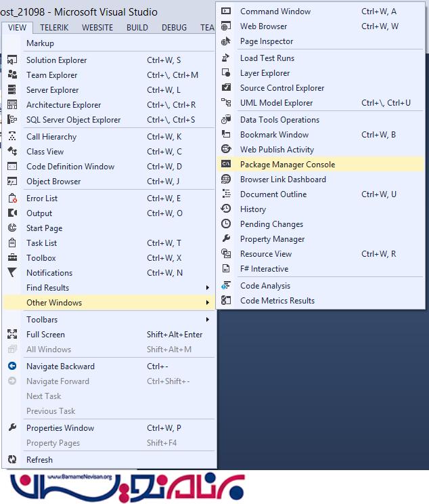Click the Error List icon
This screenshot has height=504, width=429.
12,198
